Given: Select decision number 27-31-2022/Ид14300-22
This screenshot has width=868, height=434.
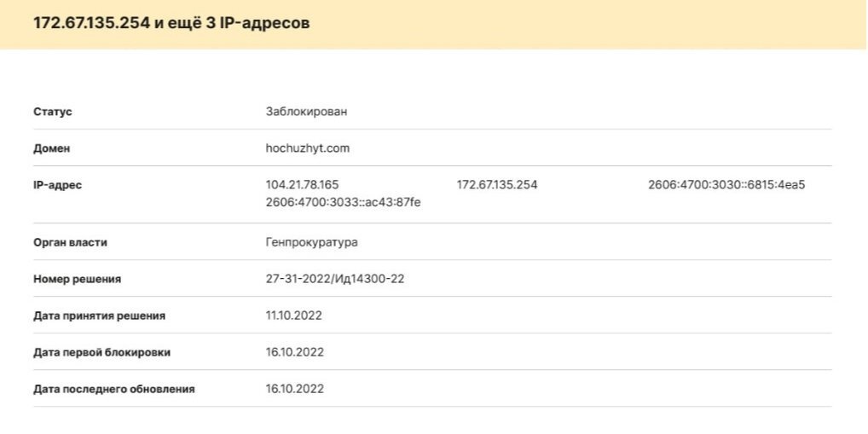Looking at the screenshot, I should tap(335, 279).
